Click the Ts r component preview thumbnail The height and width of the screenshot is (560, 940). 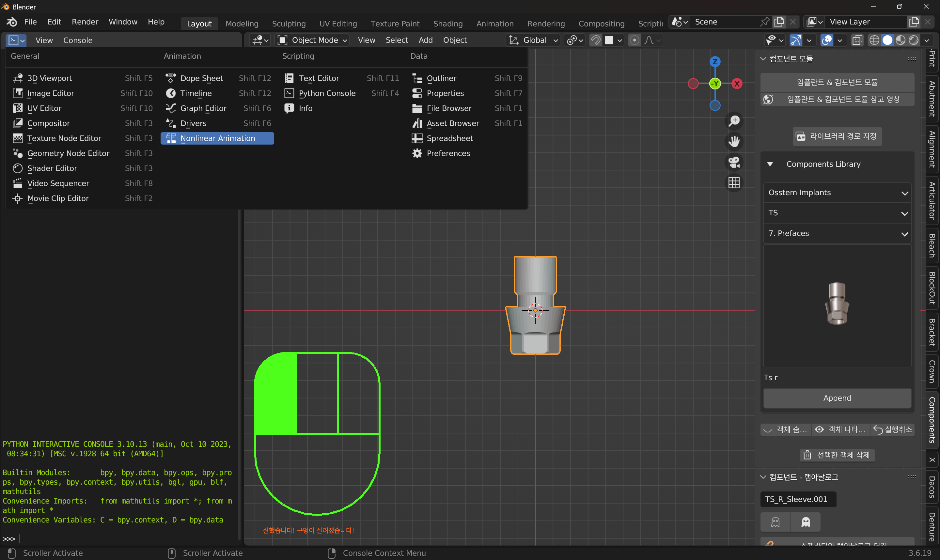[x=837, y=306]
